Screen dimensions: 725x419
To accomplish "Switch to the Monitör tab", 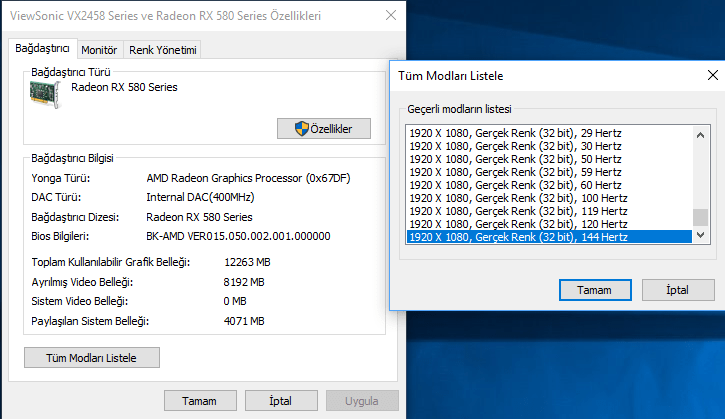I will pyautogui.click(x=99, y=50).
